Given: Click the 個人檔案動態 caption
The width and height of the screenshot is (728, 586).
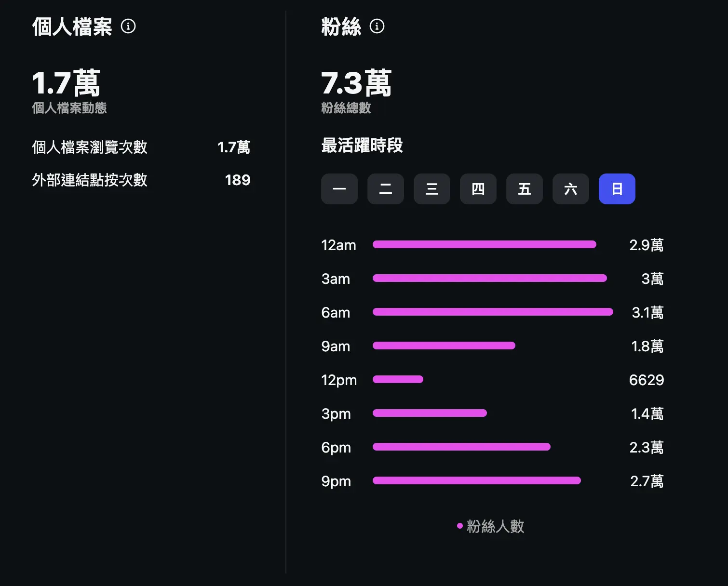Looking at the screenshot, I should pos(69,108).
